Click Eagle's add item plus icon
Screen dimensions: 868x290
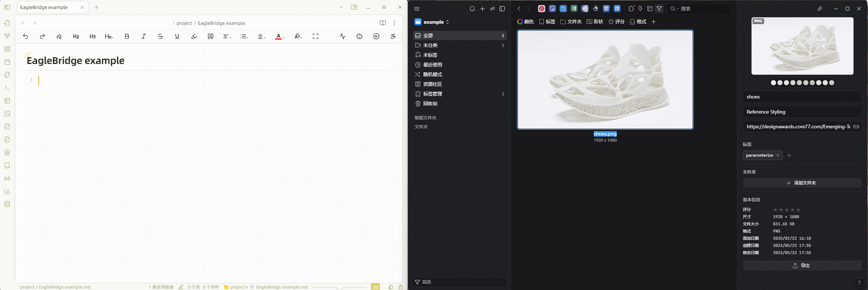click(482, 9)
